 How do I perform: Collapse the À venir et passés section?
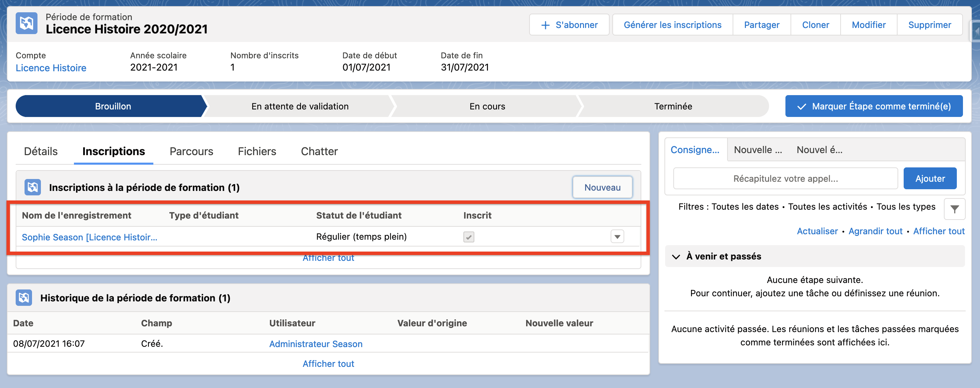(676, 257)
